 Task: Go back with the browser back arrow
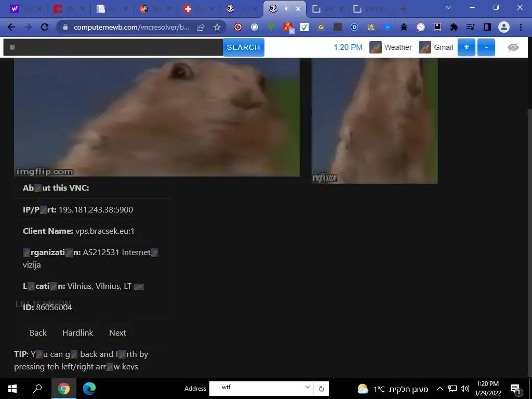[11, 27]
